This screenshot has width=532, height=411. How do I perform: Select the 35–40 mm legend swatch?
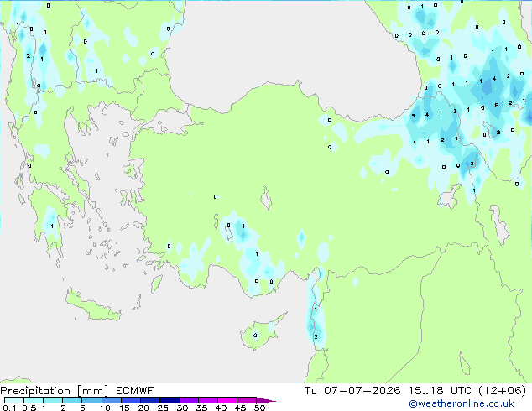coord(208,400)
